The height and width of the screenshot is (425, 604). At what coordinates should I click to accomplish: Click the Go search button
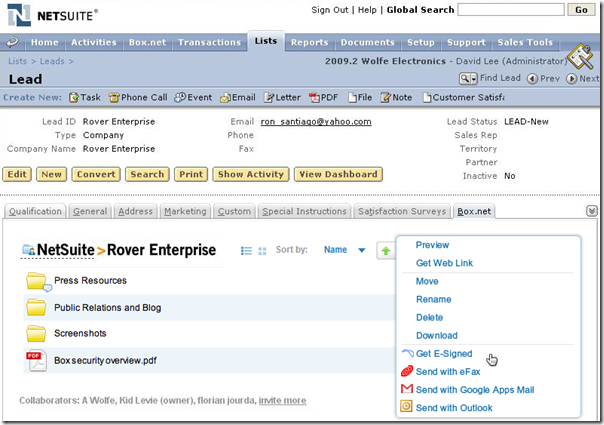click(x=581, y=10)
